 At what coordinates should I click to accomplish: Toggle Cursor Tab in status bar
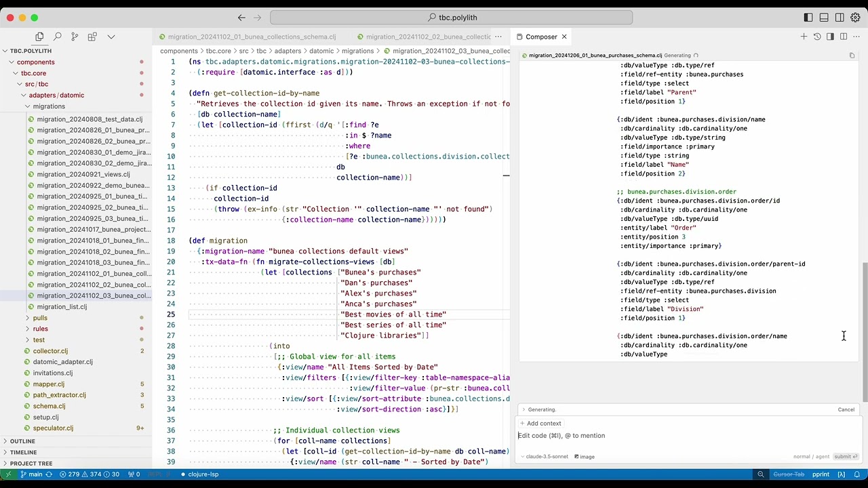pos(789,474)
